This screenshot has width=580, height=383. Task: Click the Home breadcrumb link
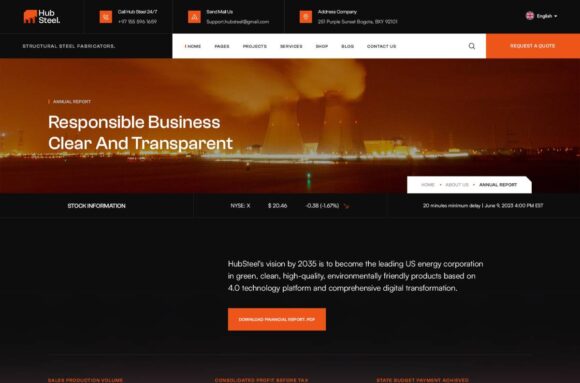coord(428,185)
